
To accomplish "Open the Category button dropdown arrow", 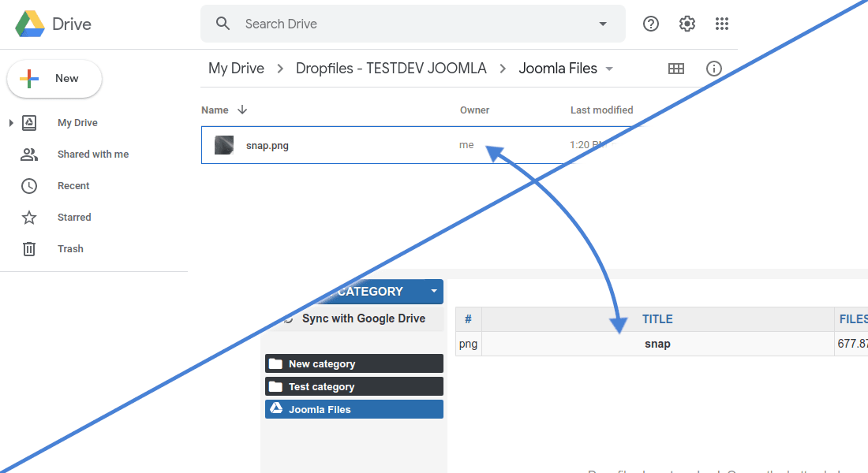I will point(433,291).
